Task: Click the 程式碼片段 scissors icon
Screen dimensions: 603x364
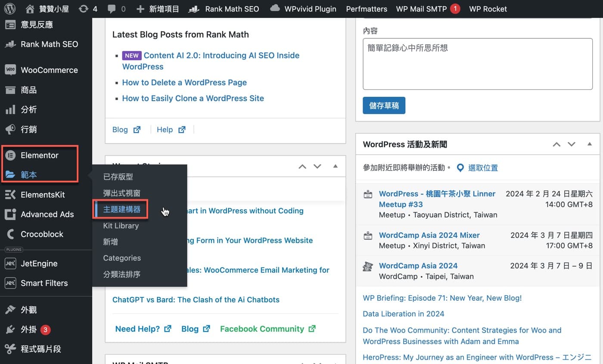Action: 10,349
